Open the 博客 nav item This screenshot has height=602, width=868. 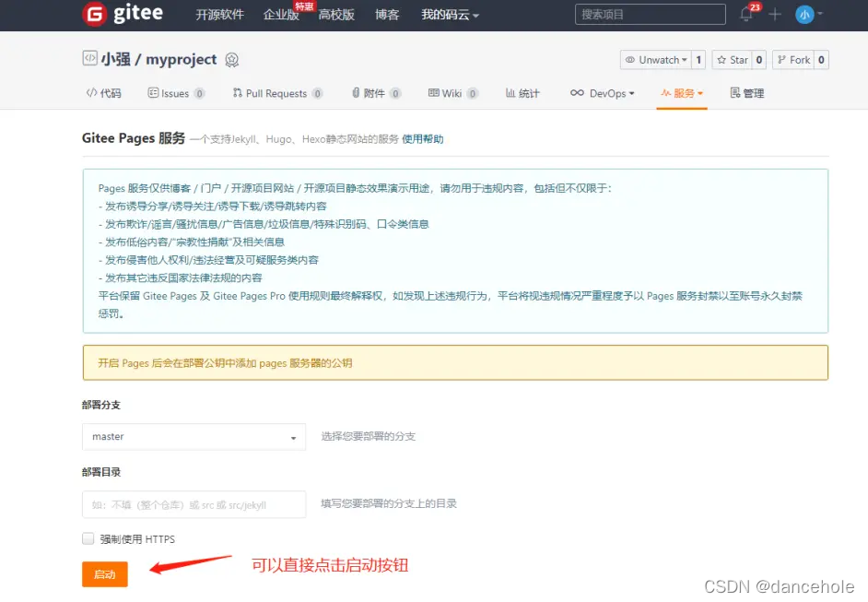point(387,15)
